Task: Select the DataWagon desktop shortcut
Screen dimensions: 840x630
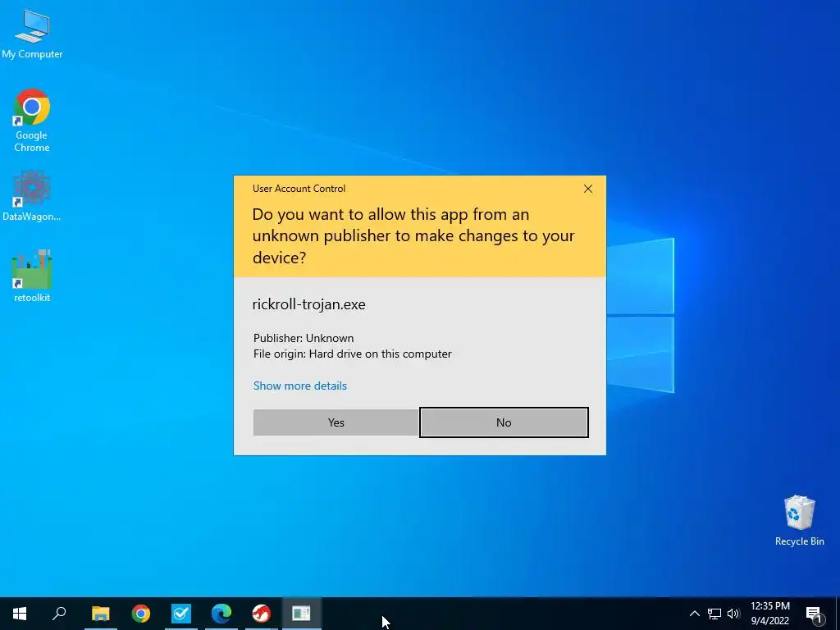Action: (x=32, y=195)
